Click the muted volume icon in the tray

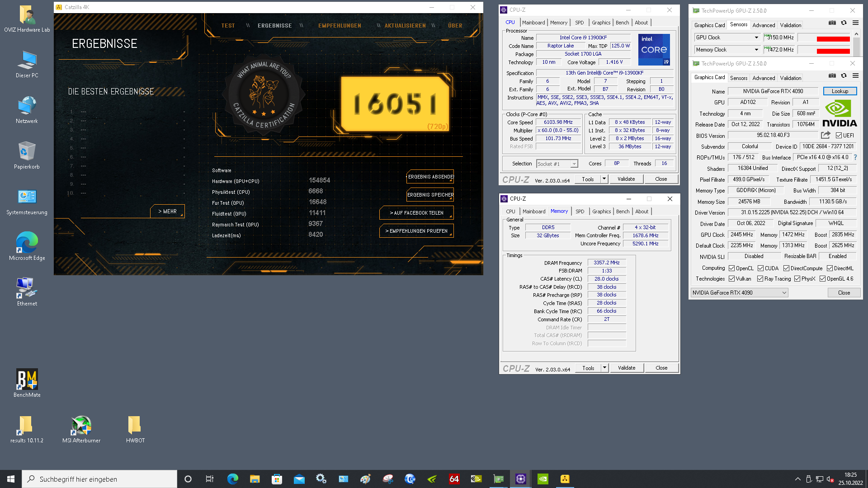pos(830,479)
